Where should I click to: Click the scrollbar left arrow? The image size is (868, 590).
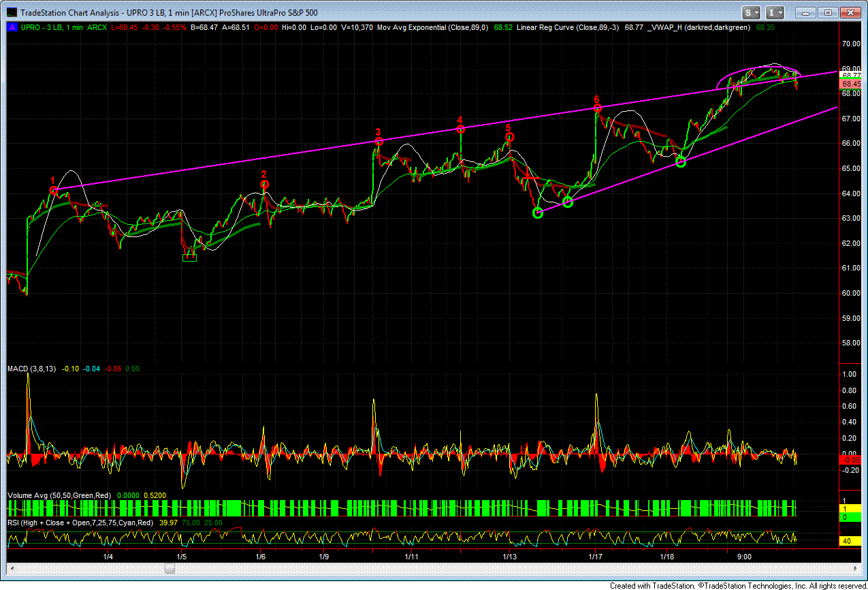coord(12,568)
